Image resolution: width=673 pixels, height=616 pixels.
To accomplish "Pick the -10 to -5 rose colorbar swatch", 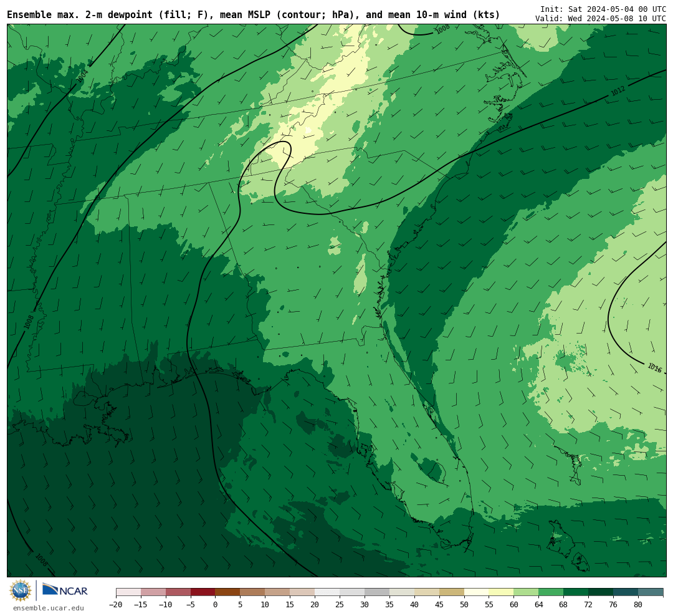I will 178,592.
